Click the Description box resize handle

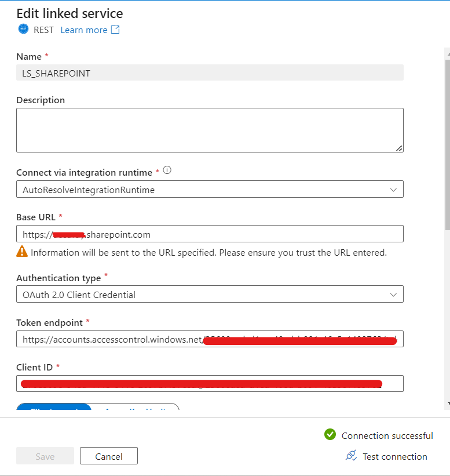[400, 148]
